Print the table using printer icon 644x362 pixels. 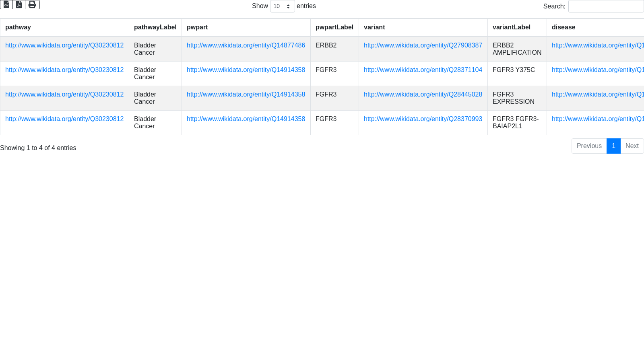(x=32, y=4)
